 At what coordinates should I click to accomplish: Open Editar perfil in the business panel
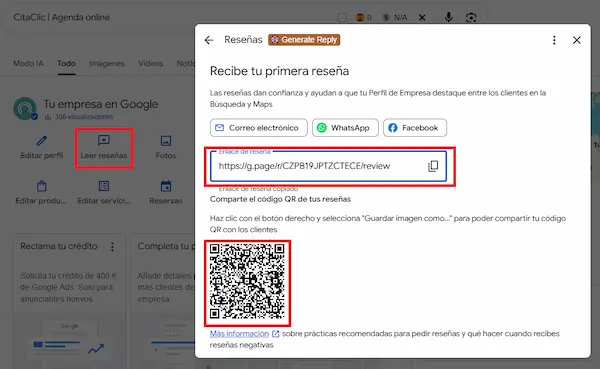(42, 147)
